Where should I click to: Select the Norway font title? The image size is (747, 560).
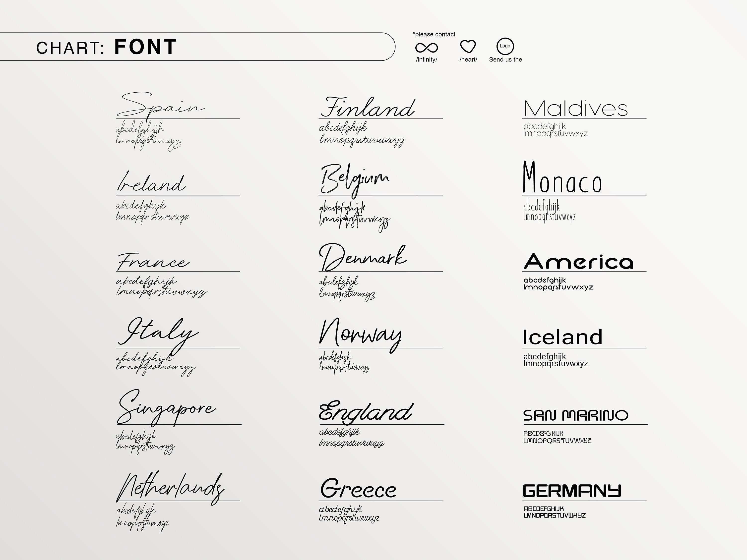pyautogui.click(x=360, y=334)
